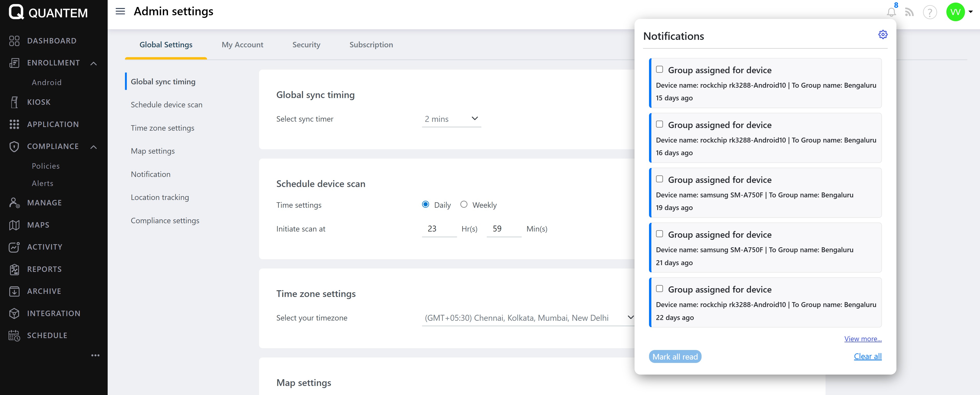Go to Maps in the sidebar
The image size is (980, 395).
click(38, 225)
